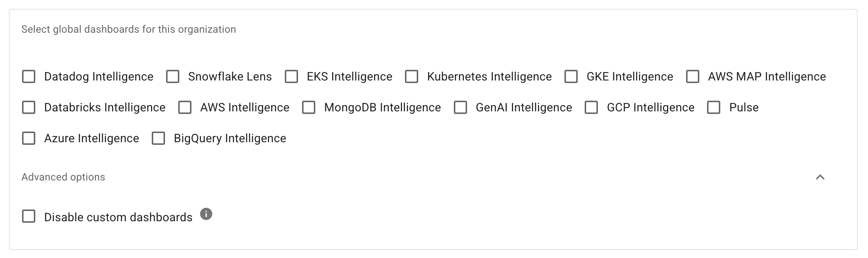Toggle the Disable custom dashboards checkbox
868x258 pixels.
point(29,216)
